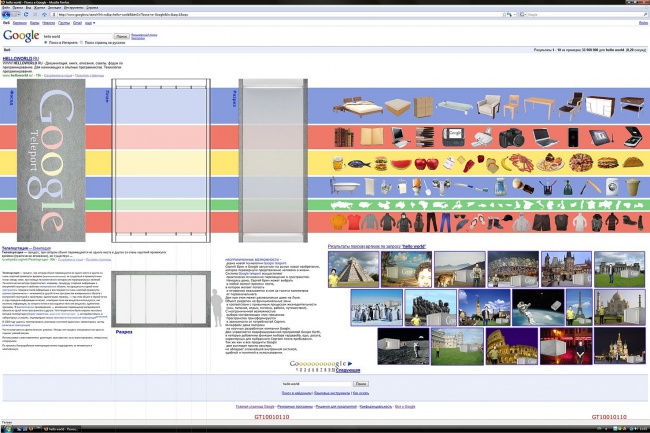Open the Eiffel Tower thumbnail
This screenshot has height=433, width=650.
tap(579, 307)
